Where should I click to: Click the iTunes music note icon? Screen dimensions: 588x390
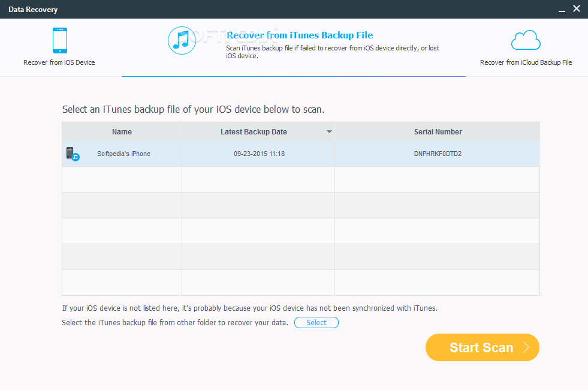point(182,41)
